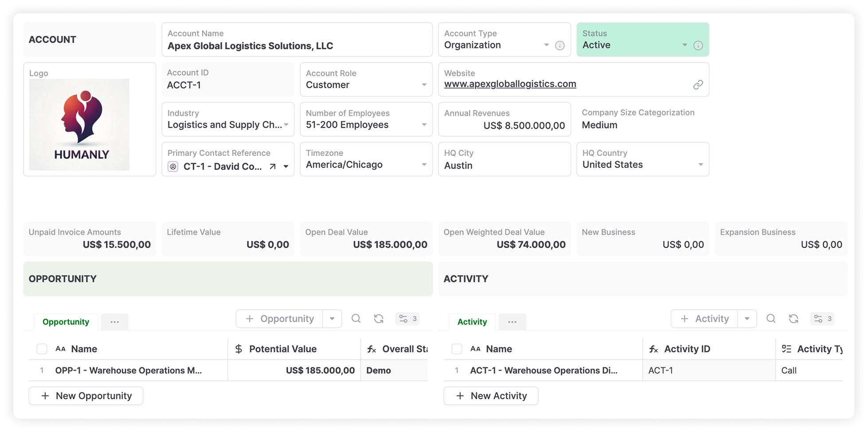Click the Unpaid Invoice Amounts value

tap(117, 245)
